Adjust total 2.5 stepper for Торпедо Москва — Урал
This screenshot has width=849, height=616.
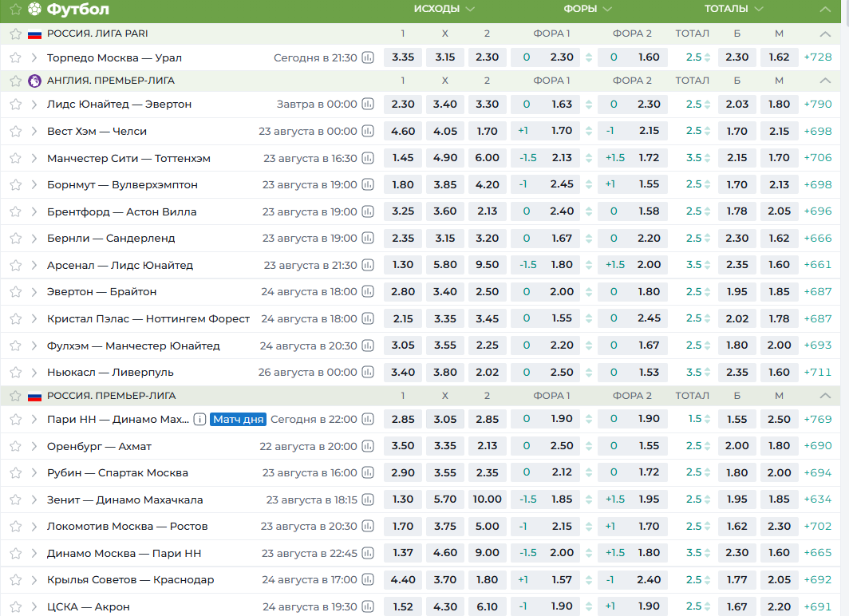point(707,57)
